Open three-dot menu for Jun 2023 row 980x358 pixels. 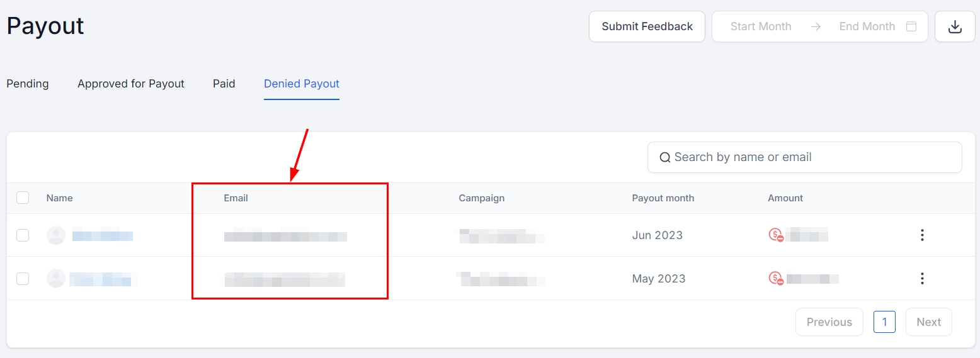[x=922, y=235]
